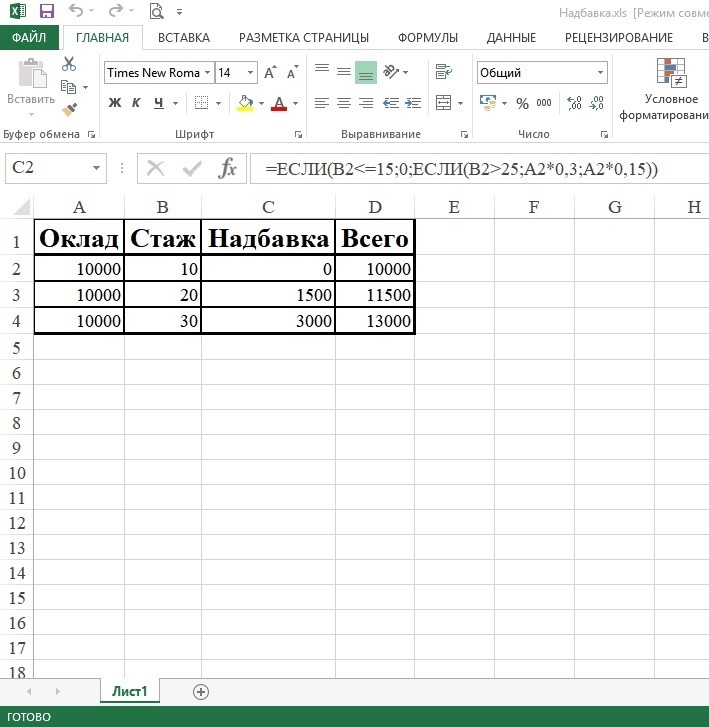
Task: Click the Format Painter brush icon
Action: pyautogui.click(x=69, y=110)
